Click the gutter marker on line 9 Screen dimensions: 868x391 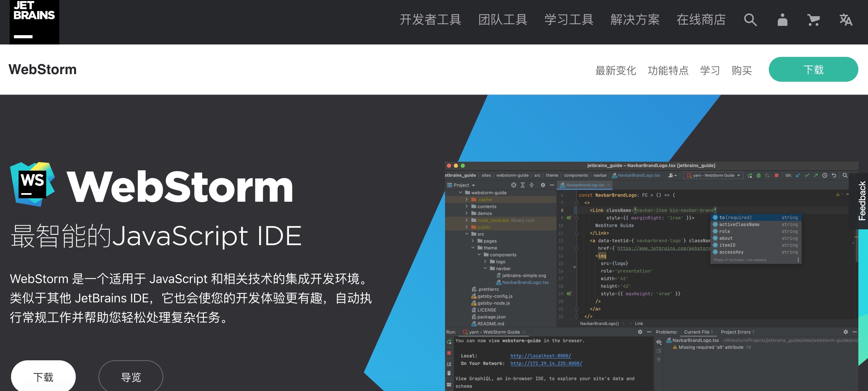click(569, 218)
